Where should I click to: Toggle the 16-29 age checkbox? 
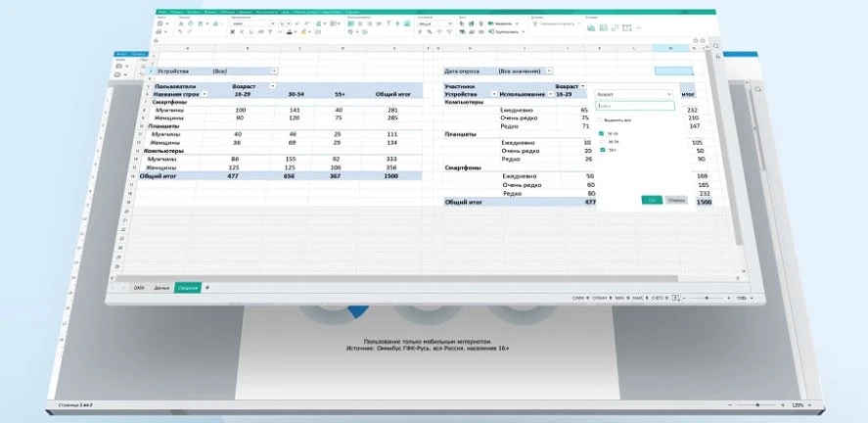pos(602,133)
